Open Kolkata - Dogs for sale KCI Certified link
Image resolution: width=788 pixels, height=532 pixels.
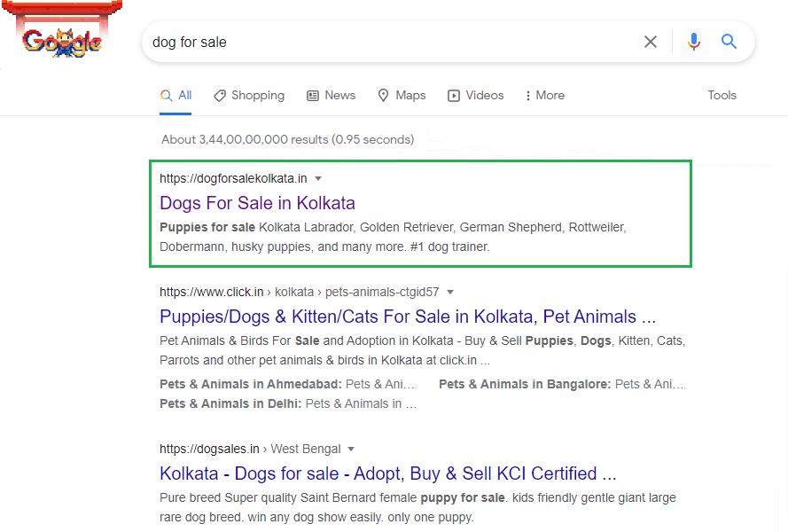pos(387,473)
